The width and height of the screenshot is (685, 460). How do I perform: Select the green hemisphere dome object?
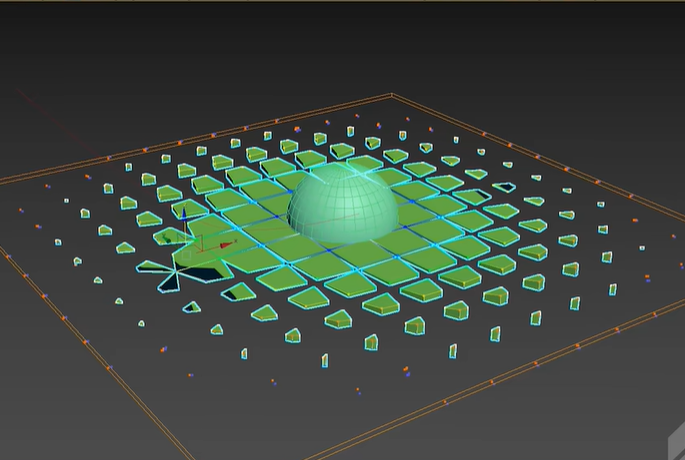343,204
